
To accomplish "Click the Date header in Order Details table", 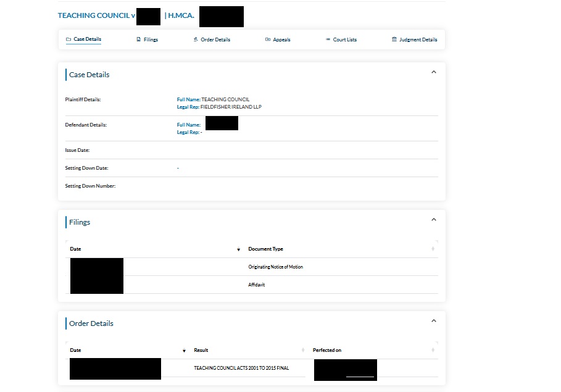I will coord(75,350).
